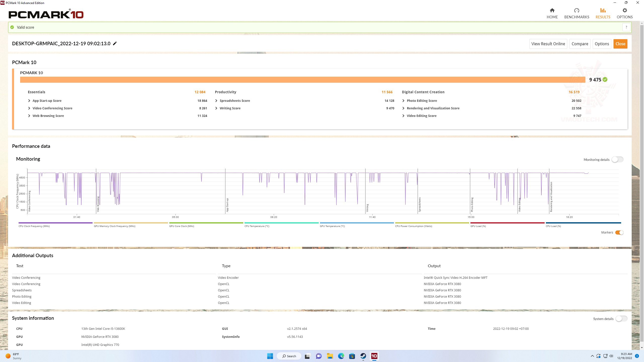Turn off the Markers toggle
Screen dimensions: 644x362
click(x=619, y=233)
